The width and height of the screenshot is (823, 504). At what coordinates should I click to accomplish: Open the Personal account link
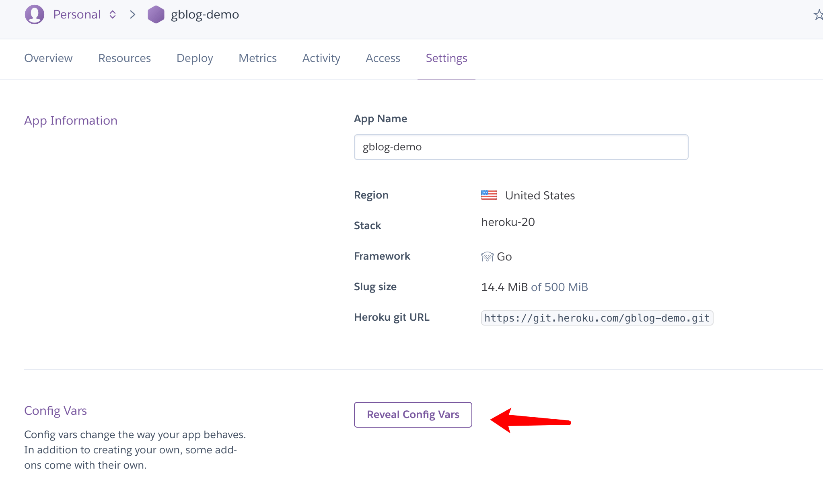(77, 15)
